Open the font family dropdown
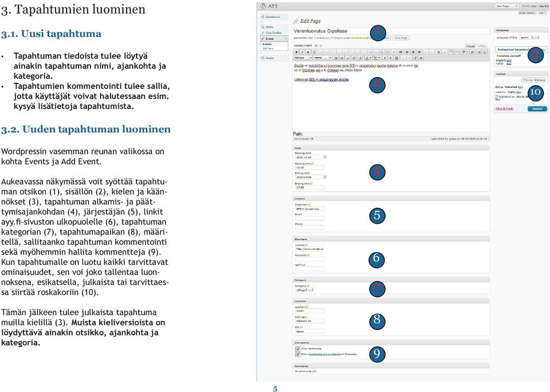The height and width of the screenshot is (392, 550). point(303,57)
